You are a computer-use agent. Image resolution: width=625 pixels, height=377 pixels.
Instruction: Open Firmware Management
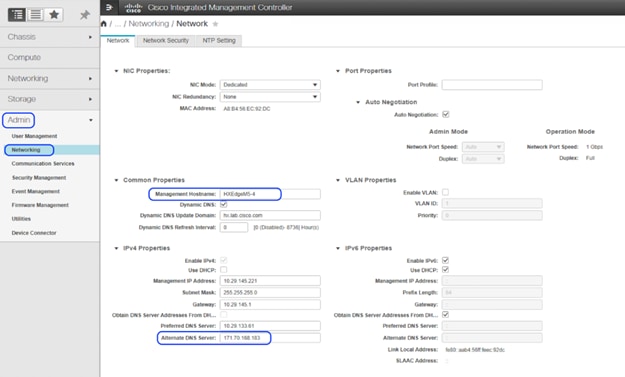tap(40, 205)
